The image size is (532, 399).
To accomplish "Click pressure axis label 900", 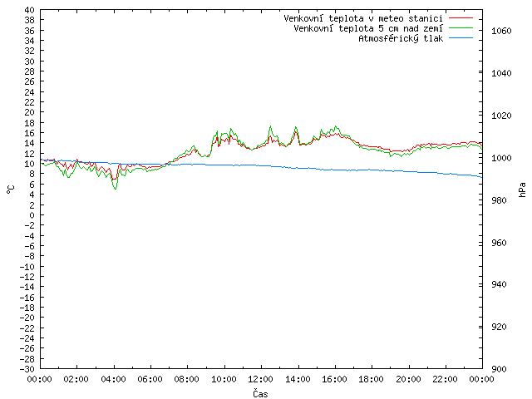I will (499, 369).
